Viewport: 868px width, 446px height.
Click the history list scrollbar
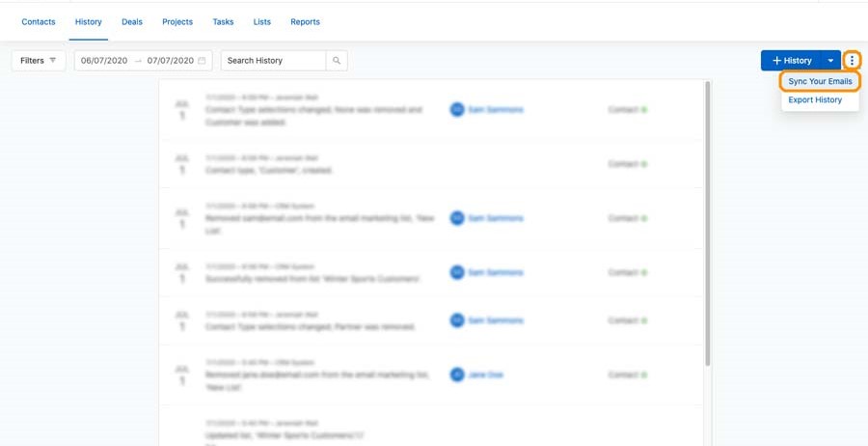click(x=708, y=223)
